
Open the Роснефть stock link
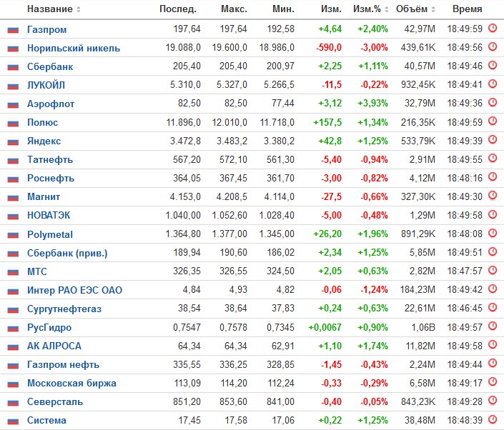tap(51, 179)
